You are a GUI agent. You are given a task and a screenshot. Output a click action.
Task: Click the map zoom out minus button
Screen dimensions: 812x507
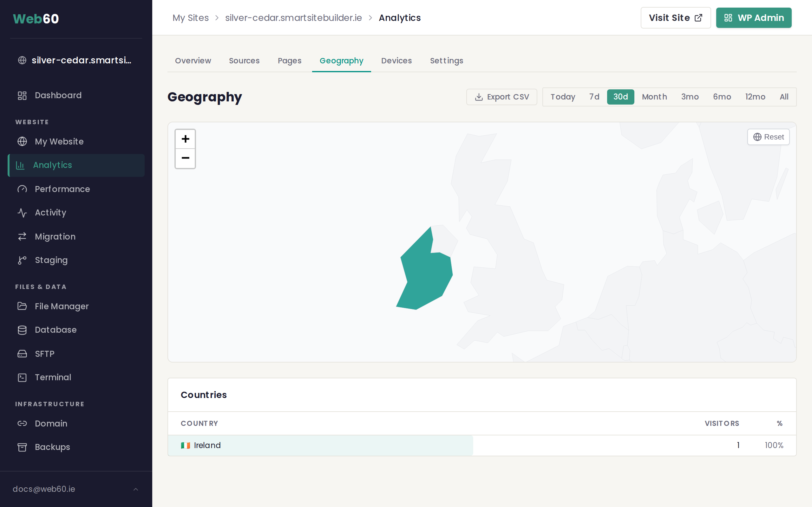click(185, 158)
